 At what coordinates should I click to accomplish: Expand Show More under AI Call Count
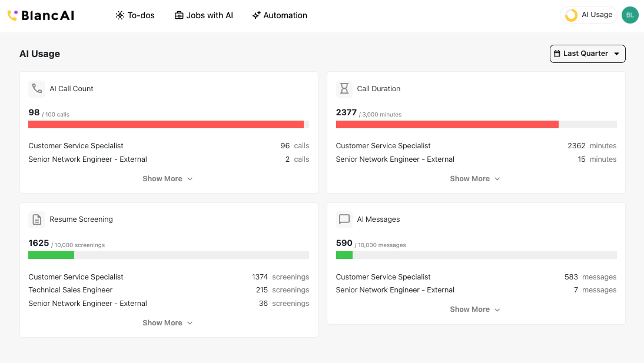coord(168,179)
